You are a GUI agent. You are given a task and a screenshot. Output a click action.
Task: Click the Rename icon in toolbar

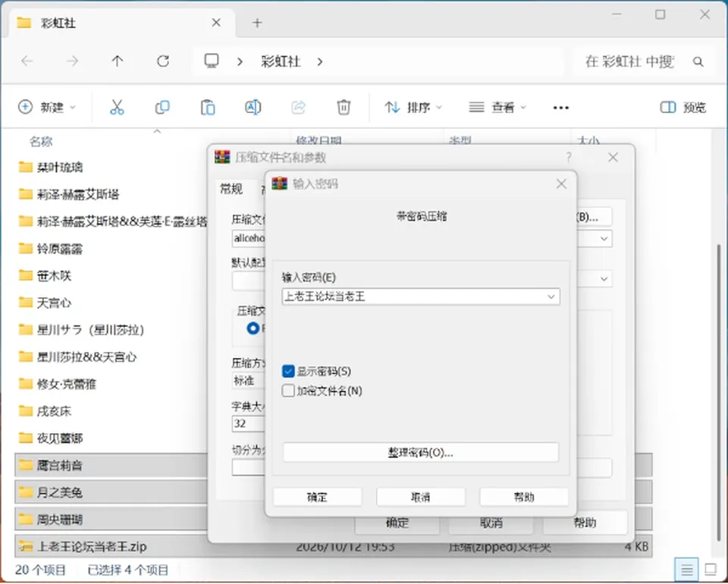click(253, 107)
